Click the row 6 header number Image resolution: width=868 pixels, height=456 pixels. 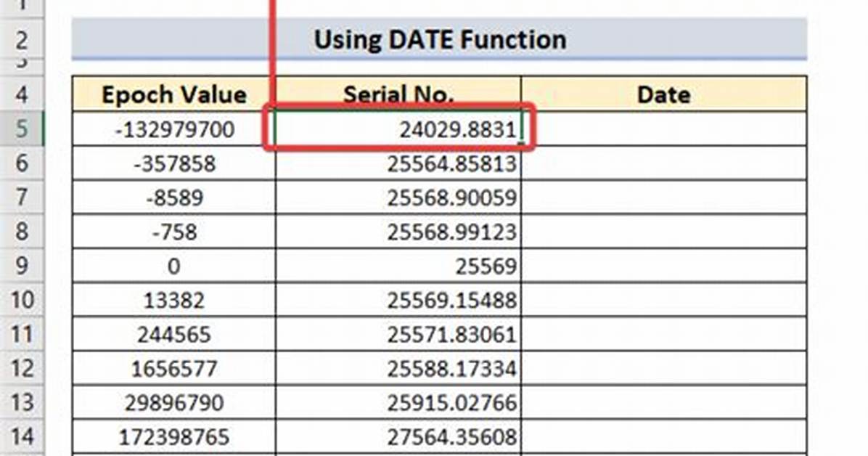click(22, 163)
